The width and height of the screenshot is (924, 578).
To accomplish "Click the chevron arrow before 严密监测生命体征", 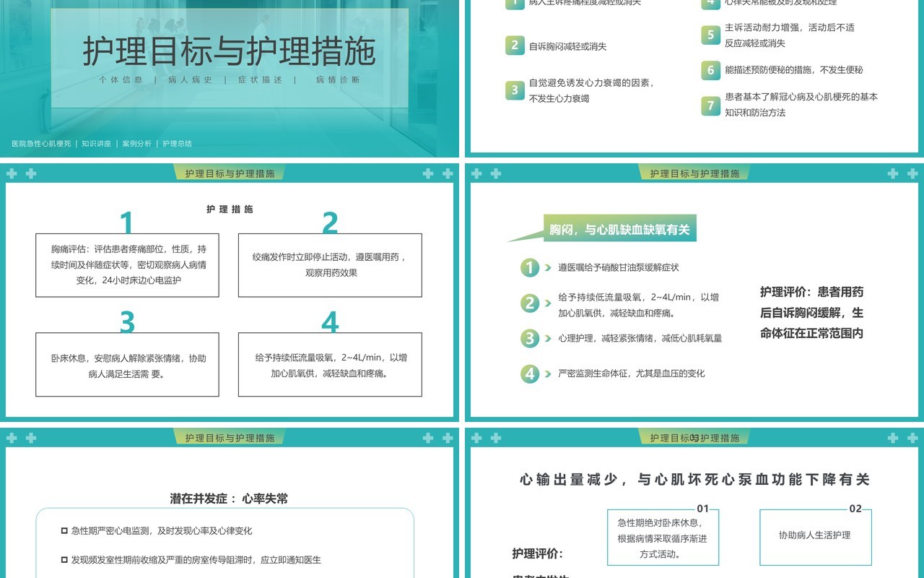I will 549,374.
